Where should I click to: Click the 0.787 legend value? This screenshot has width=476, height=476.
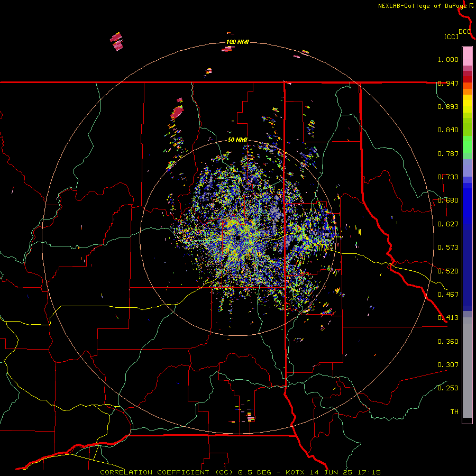coord(448,153)
